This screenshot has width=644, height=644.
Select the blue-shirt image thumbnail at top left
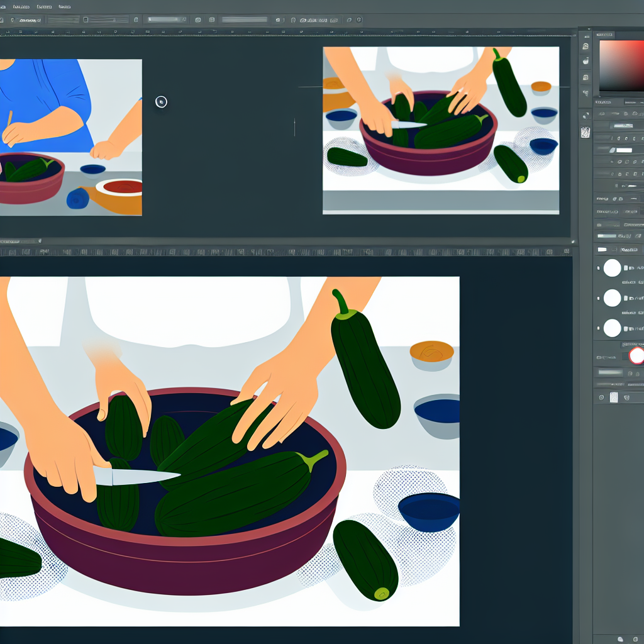70,137
